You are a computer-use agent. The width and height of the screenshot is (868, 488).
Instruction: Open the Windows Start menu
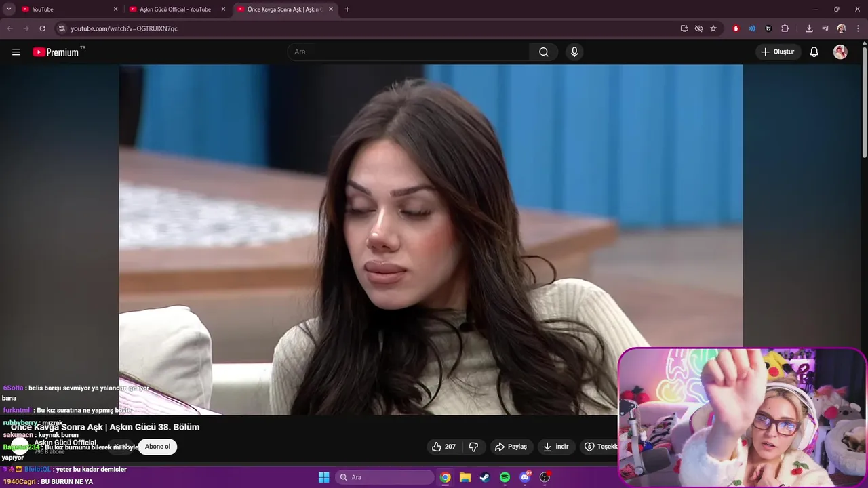[323, 477]
